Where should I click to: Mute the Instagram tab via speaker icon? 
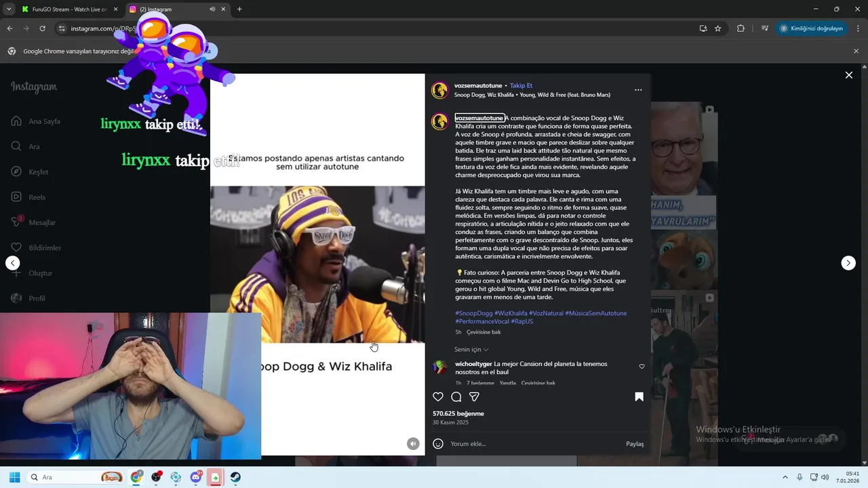tap(212, 9)
